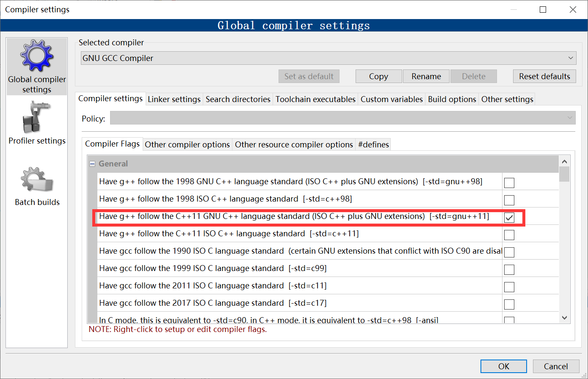Select the C++11 GNU C++ standard row text

(294, 216)
